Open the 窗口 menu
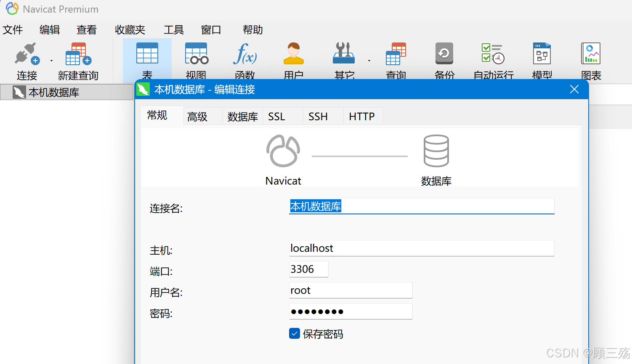The height and width of the screenshot is (364, 632). click(x=211, y=30)
